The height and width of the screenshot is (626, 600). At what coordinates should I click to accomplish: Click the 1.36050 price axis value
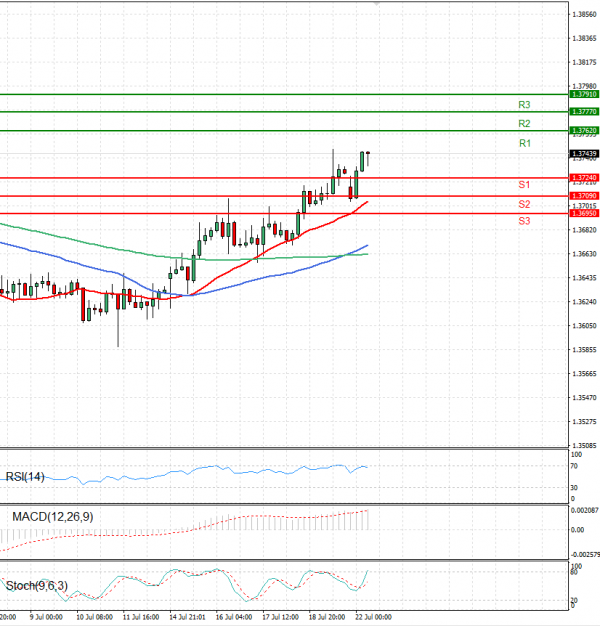pyautogui.click(x=584, y=326)
